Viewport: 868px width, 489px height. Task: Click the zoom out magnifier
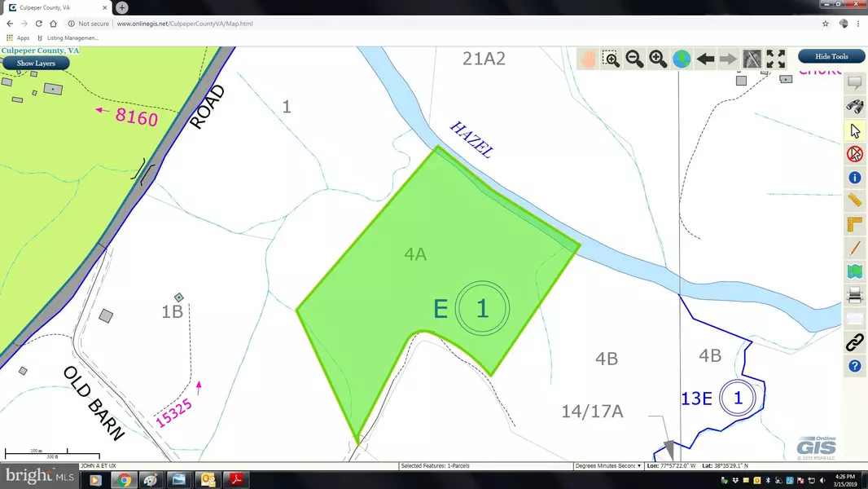coord(634,59)
